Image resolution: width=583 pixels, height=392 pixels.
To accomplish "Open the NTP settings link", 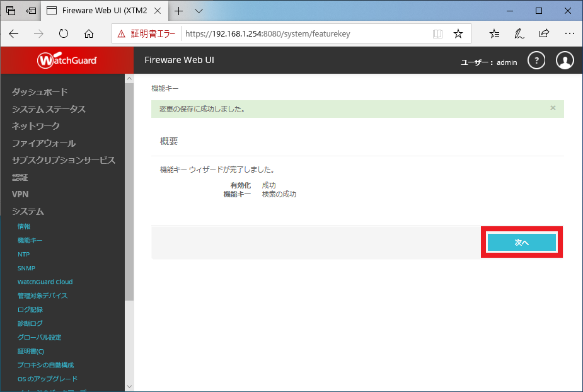I will 23,255.
